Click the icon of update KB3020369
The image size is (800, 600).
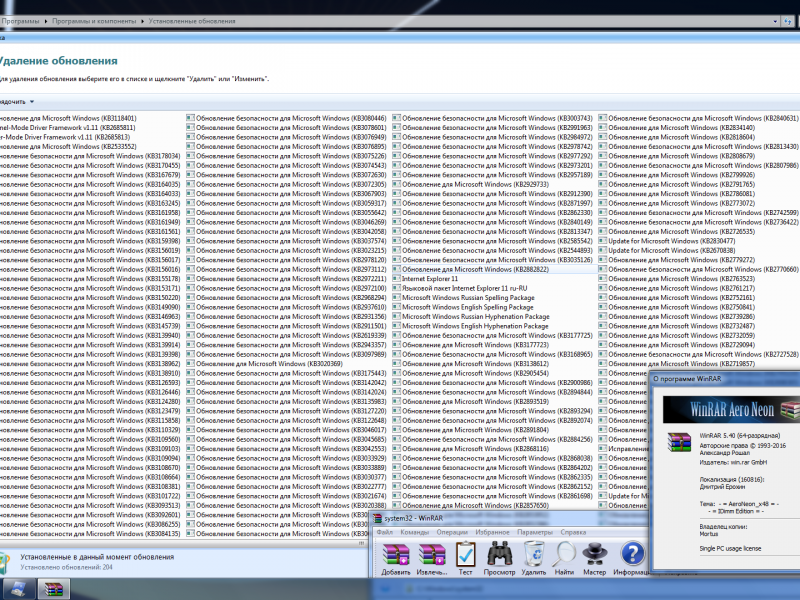pyautogui.click(x=190, y=364)
